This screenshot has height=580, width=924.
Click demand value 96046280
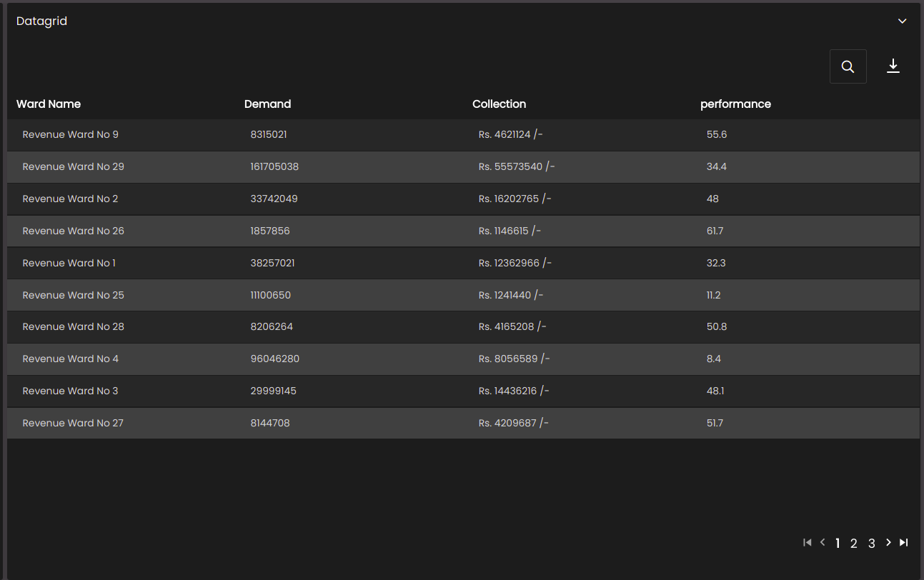pyautogui.click(x=275, y=359)
